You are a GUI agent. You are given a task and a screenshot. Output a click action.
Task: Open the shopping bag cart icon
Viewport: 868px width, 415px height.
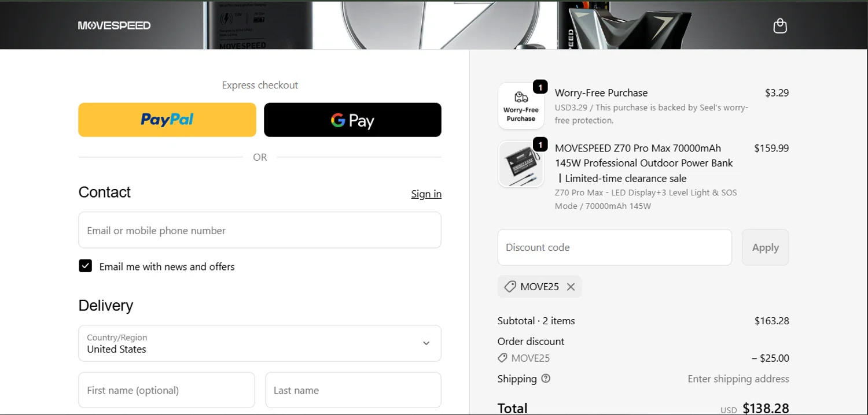pos(780,25)
